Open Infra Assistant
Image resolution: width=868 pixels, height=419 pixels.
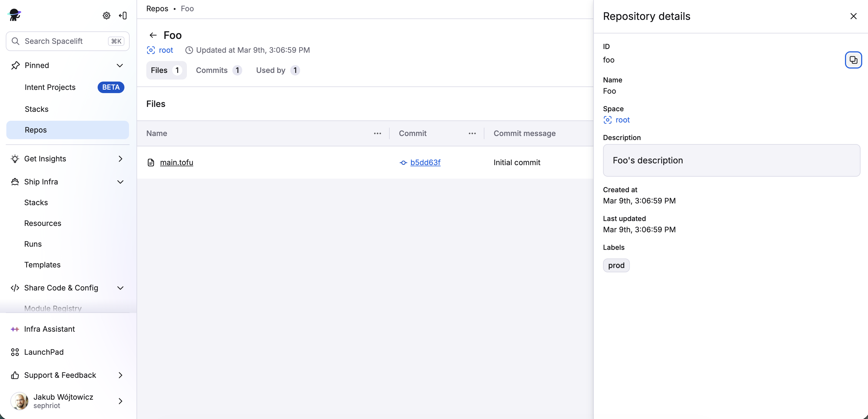[49, 329]
